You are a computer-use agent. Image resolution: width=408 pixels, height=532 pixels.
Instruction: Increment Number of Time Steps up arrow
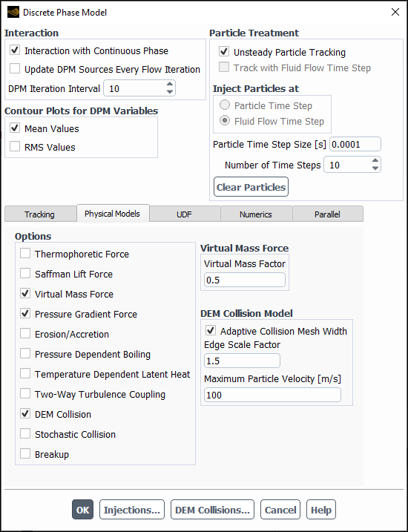click(375, 161)
